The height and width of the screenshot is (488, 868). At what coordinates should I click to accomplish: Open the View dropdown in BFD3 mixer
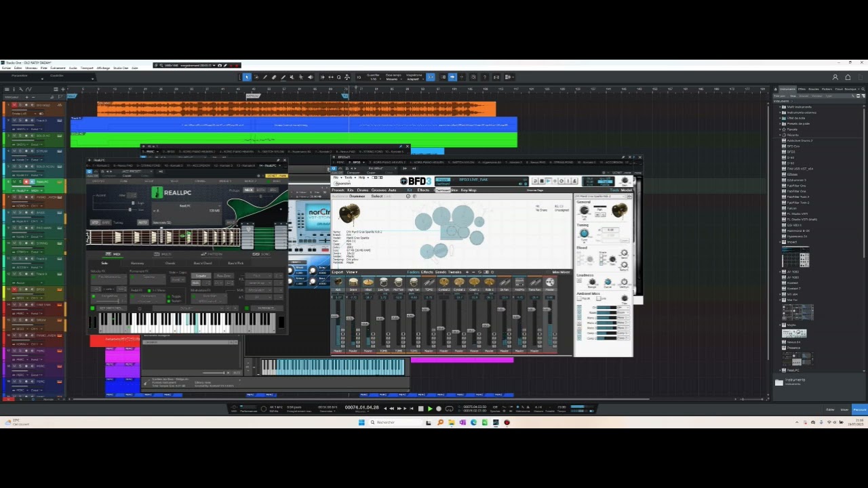click(352, 272)
